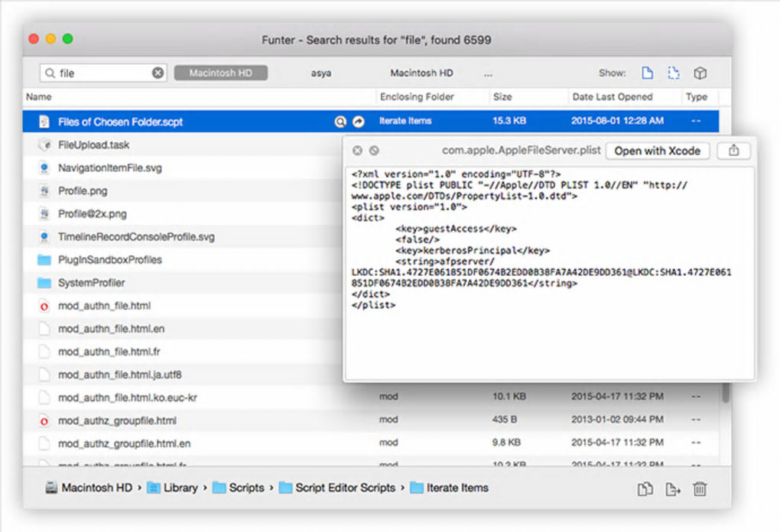Viewport: 780px width, 532px height.
Task: Click Scripts folder in path bar
Action: click(239, 488)
